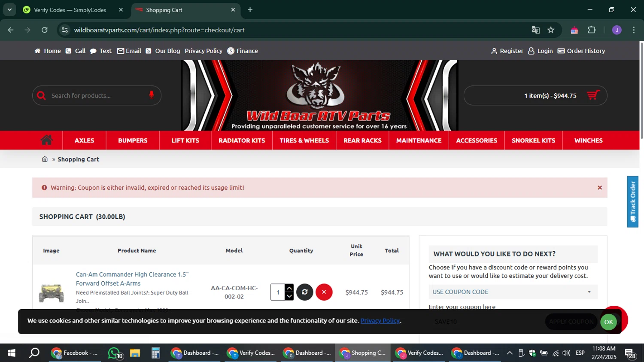Increase quantity with up arrow
The image size is (644, 362).
pyautogui.click(x=289, y=288)
